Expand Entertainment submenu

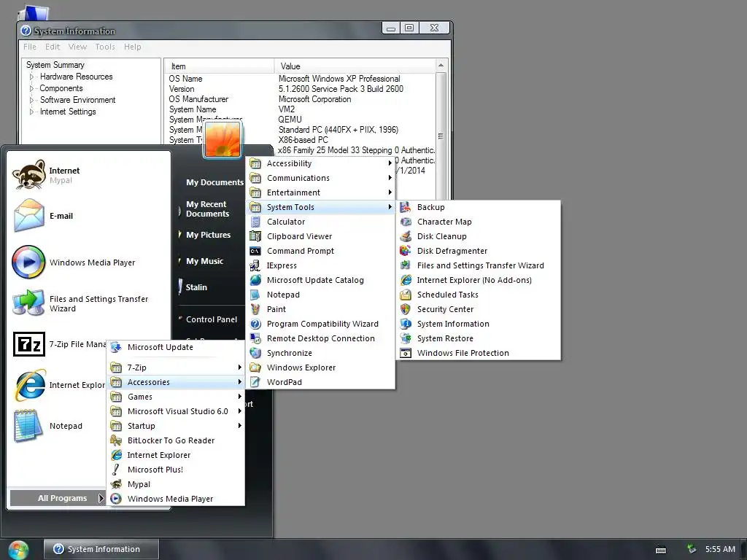coord(321,192)
